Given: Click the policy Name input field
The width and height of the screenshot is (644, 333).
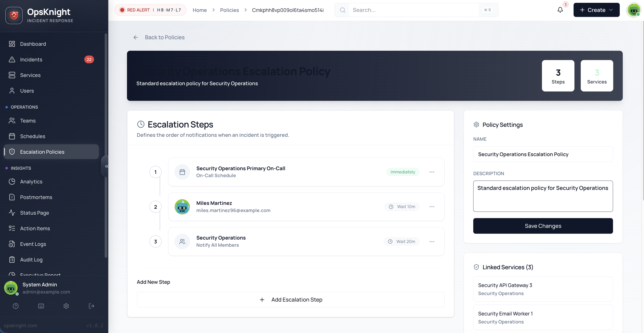Looking at the screenshot, I should pyautogui.click(x=543, y=154).
